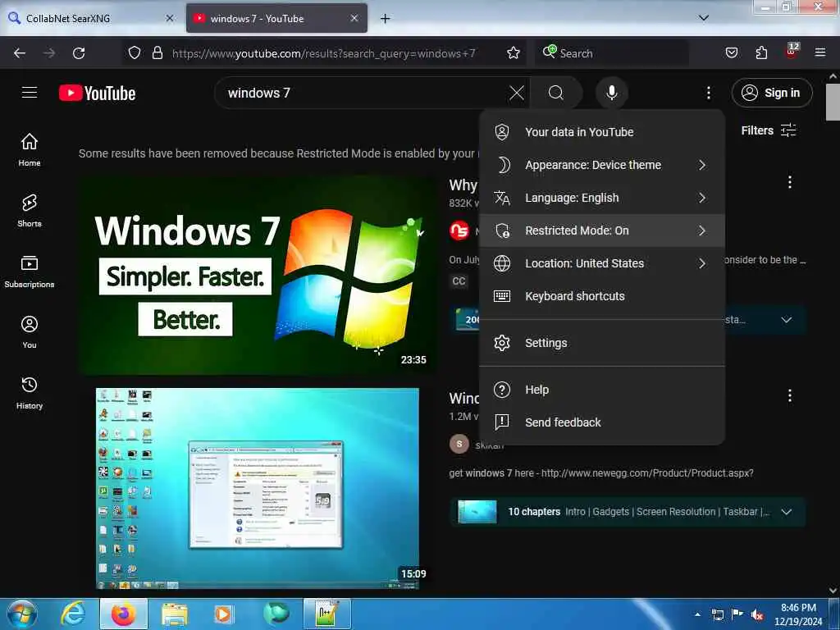
Task: Open Windows Explorer folder in taskbar
Action: [174, 614]
